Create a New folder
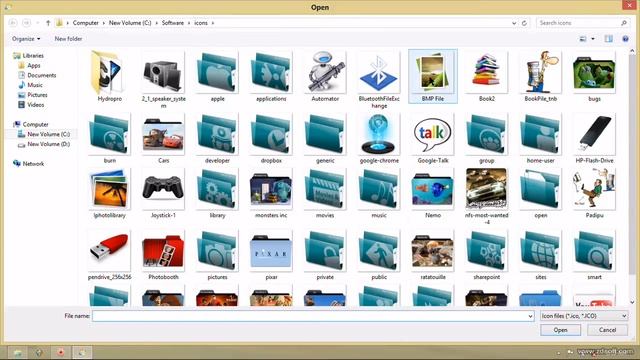 (68, 39)
